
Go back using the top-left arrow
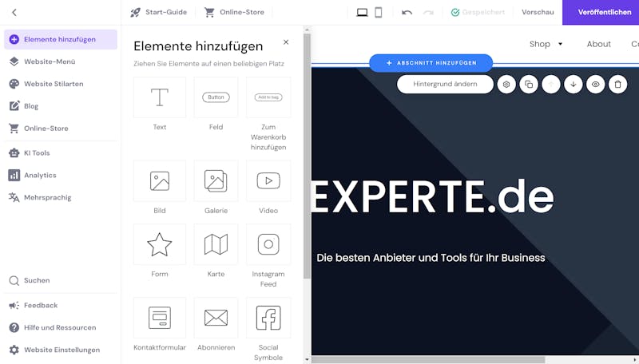(14, 12)
